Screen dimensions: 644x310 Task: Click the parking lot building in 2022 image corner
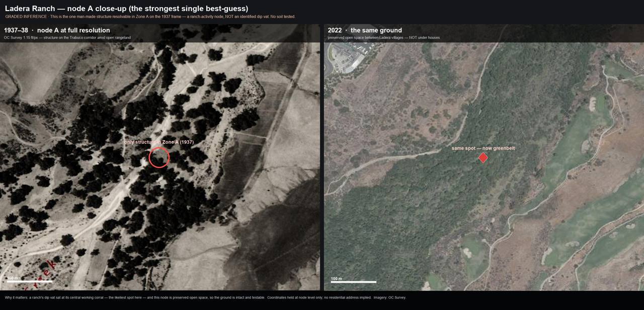point(351,55)
